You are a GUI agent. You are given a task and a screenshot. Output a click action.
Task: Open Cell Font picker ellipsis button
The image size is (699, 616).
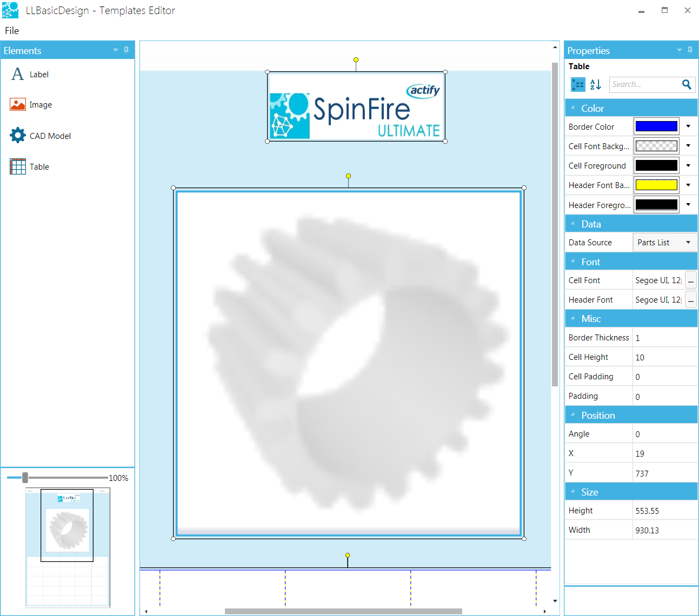pyautogui.click(x=691, y=280)
